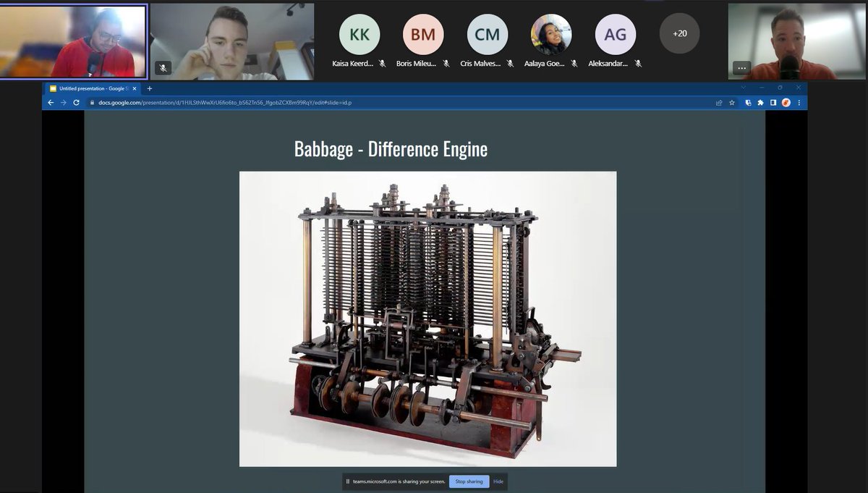Select the right-side presenter video tile

tap(797, 41)
